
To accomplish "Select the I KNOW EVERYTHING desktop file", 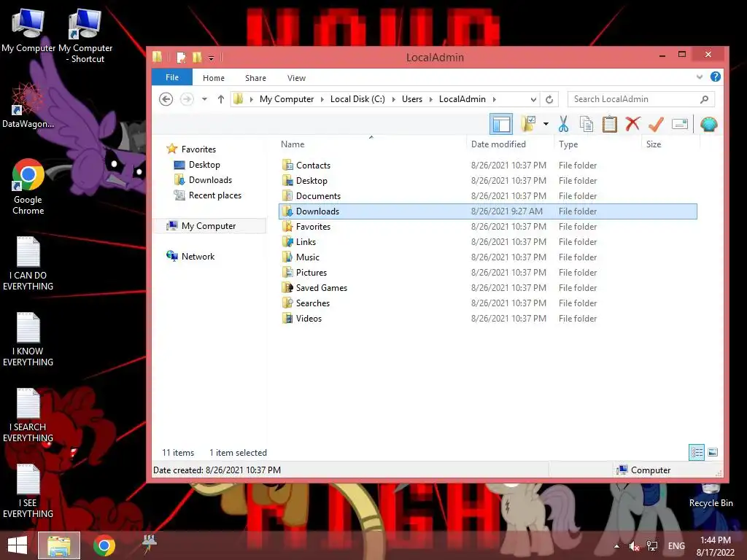I will (x=28, y=340).
